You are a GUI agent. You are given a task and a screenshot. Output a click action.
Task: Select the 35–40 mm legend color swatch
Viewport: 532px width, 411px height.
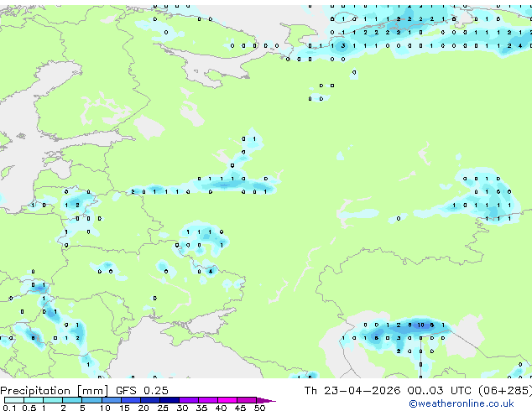point(207,400)
